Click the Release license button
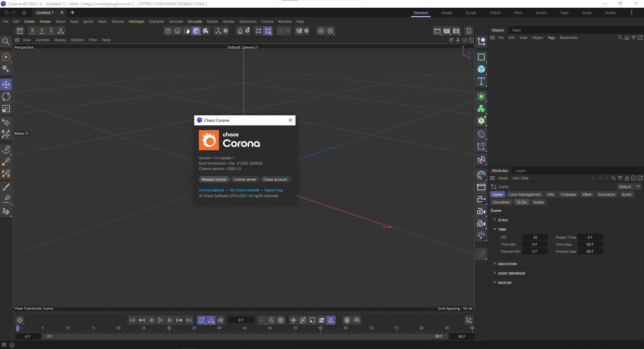Viewport: 644px width, 349px height. click(x=214, y=179)
